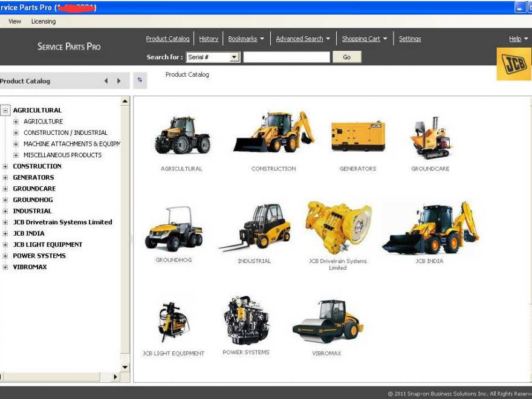Click the Go search button
Viewport: 532px width, 399px height.
point(347,57)
